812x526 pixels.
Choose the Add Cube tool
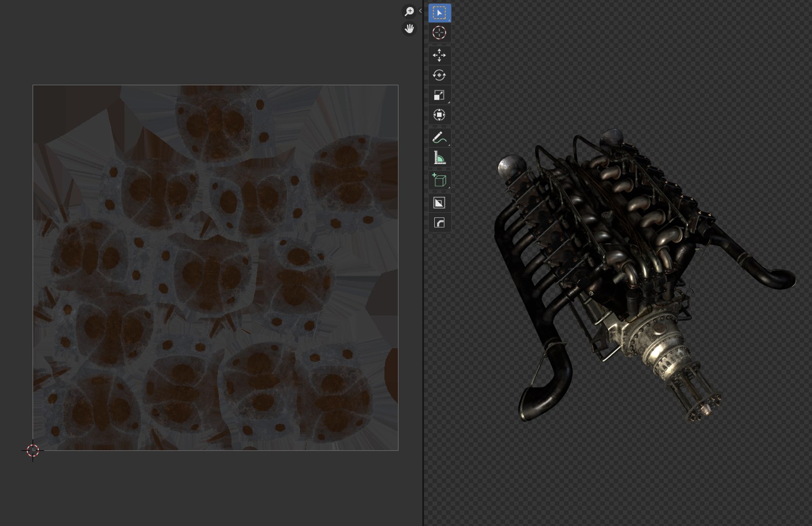tap(439, 180)
